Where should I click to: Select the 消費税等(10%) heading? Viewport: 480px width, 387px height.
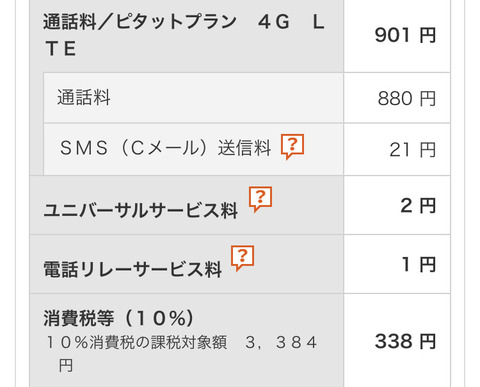click(x=119, y=318)
